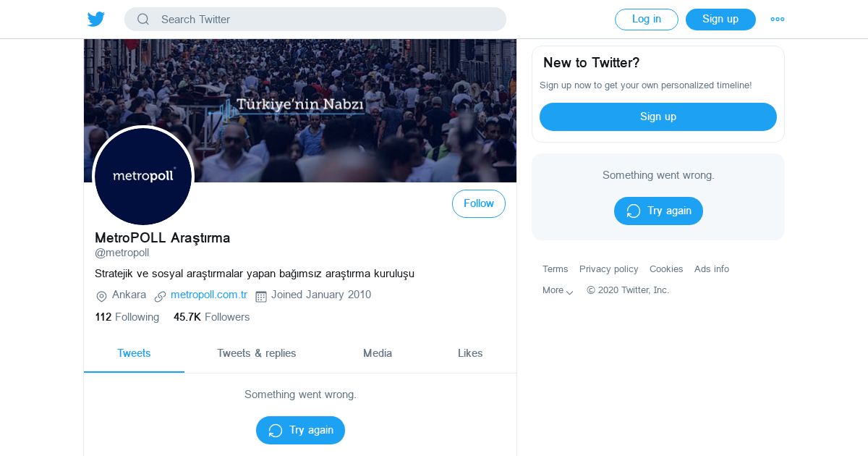
Task: Click the calendar icon next to Joined date
Action: pos(261,296)
